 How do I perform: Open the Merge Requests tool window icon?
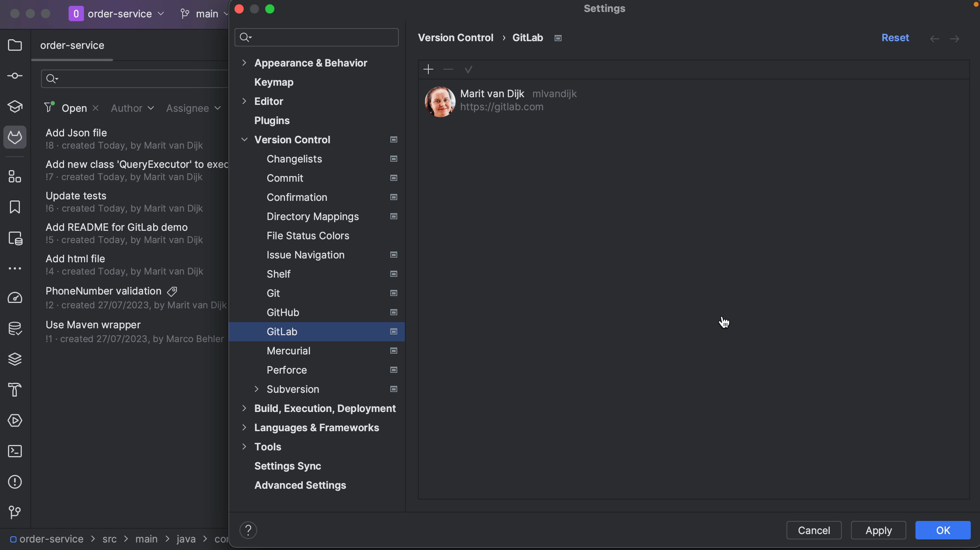click(15, 137)
